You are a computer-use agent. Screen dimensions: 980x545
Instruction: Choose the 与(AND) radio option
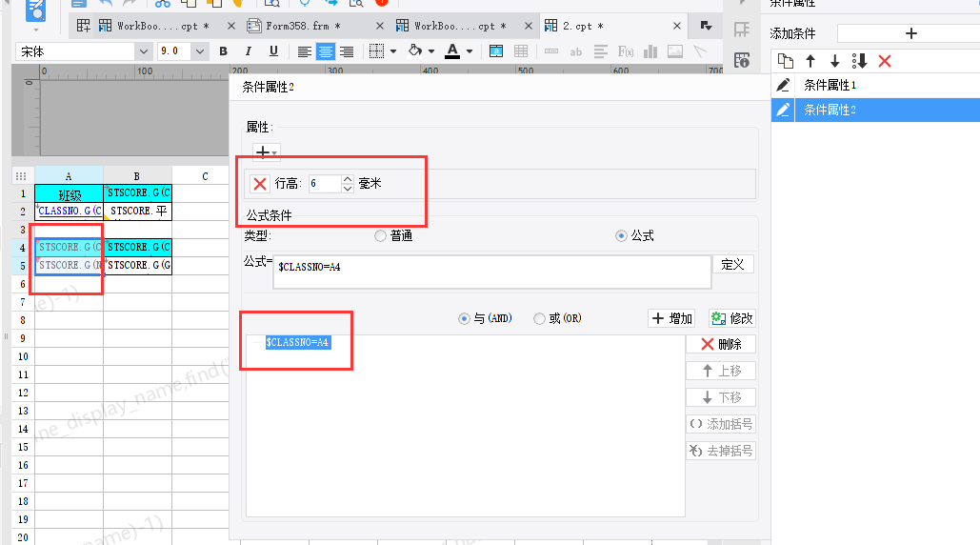464,319
